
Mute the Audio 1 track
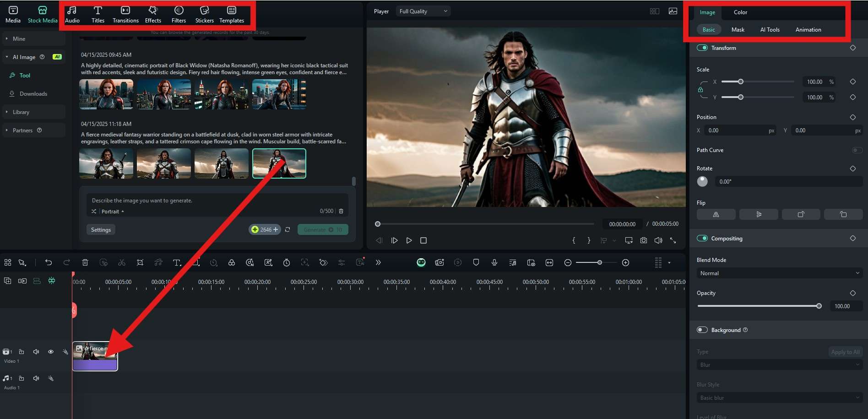[x=36, y=378]
